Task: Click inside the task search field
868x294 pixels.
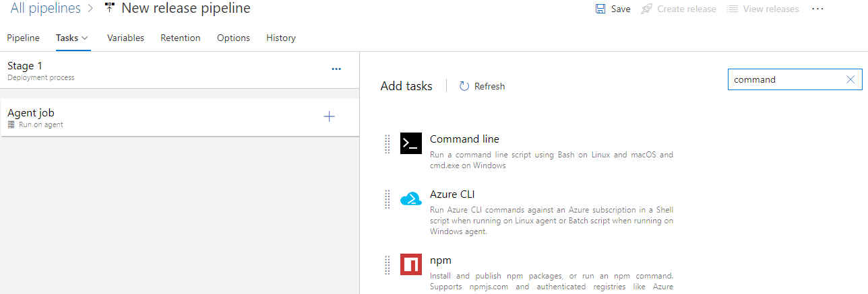Action: click(x=786, y=79)
